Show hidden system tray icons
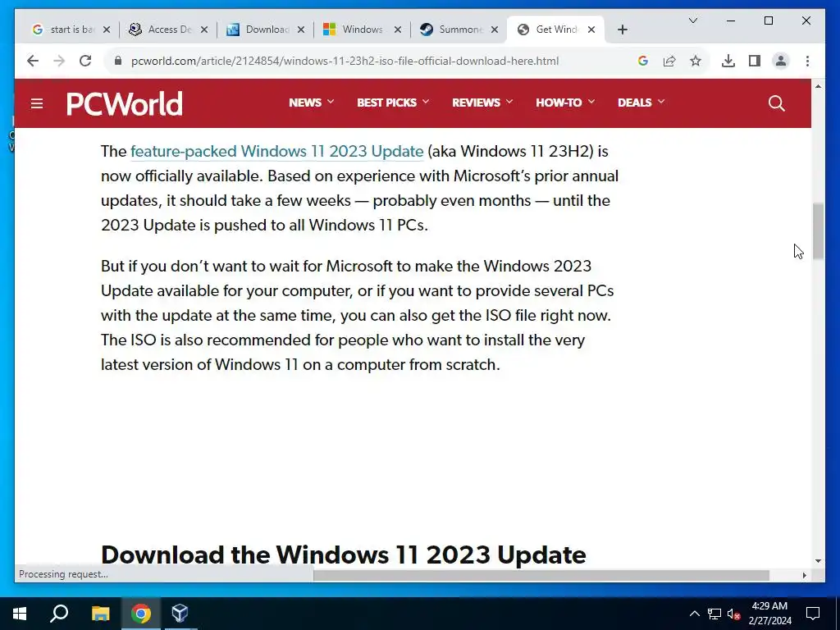Screen dimensions: 840x630 (x=694, y=614)
